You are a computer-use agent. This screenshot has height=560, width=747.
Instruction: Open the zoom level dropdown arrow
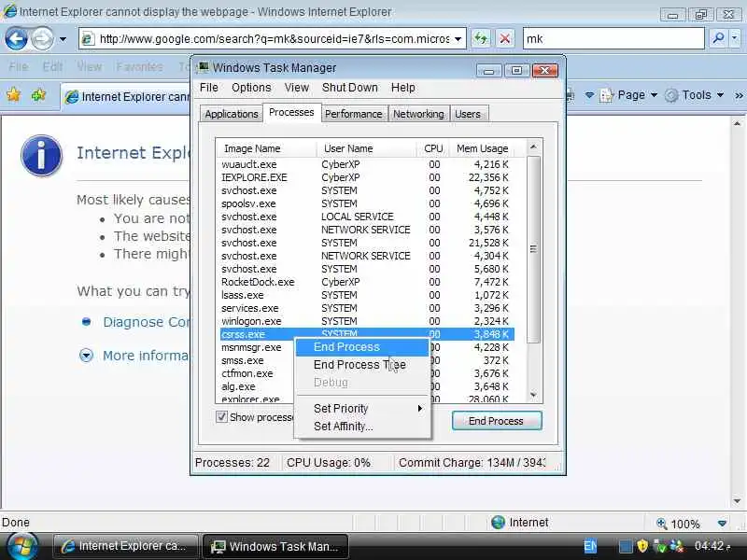(x=722, y=524)
